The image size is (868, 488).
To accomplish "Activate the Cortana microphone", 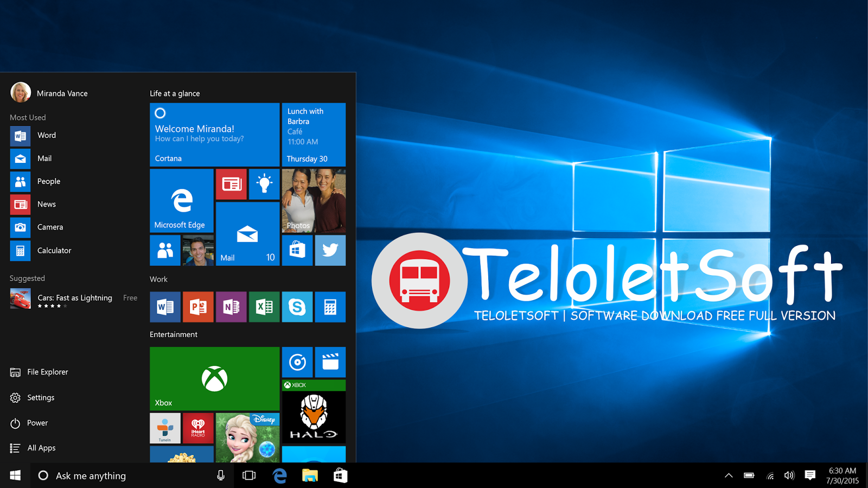I will 221,476.
